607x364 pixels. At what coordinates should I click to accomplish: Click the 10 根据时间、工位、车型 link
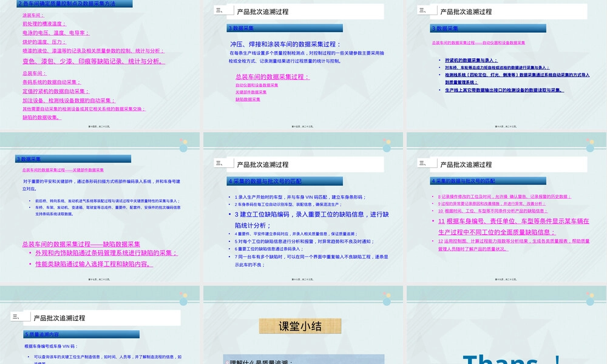(493, 211)
